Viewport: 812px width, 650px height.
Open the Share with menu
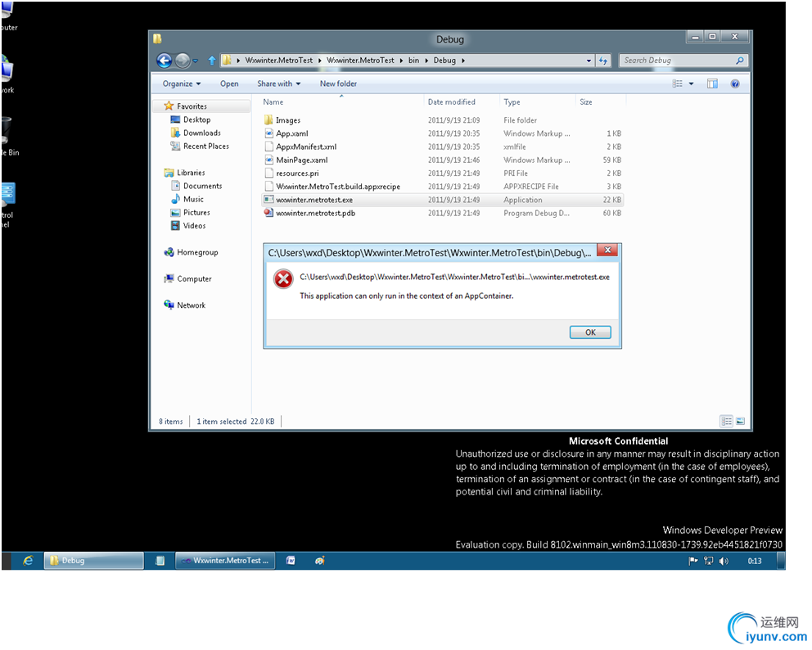click(x=278, y=84)
